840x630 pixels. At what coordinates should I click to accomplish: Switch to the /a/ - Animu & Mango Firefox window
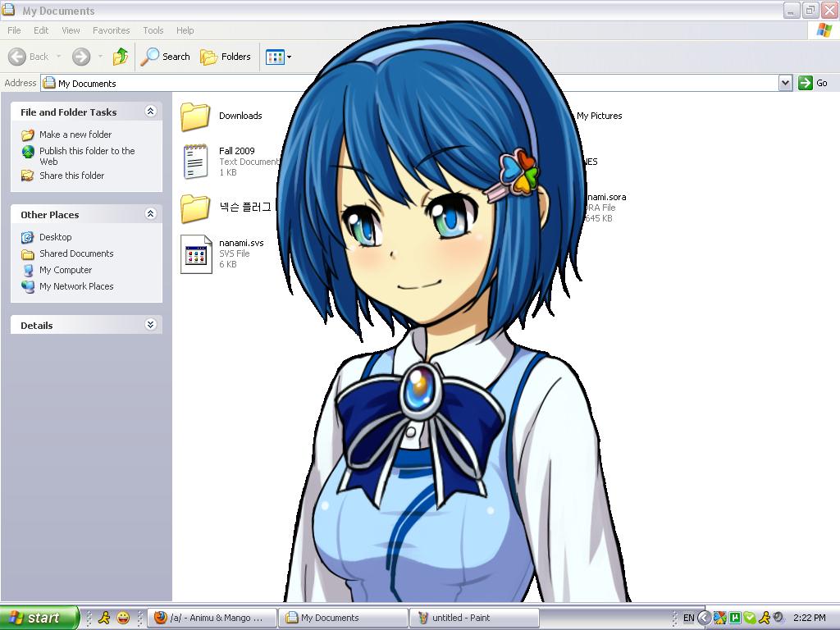pyautogui.click(x=212, y=618)
